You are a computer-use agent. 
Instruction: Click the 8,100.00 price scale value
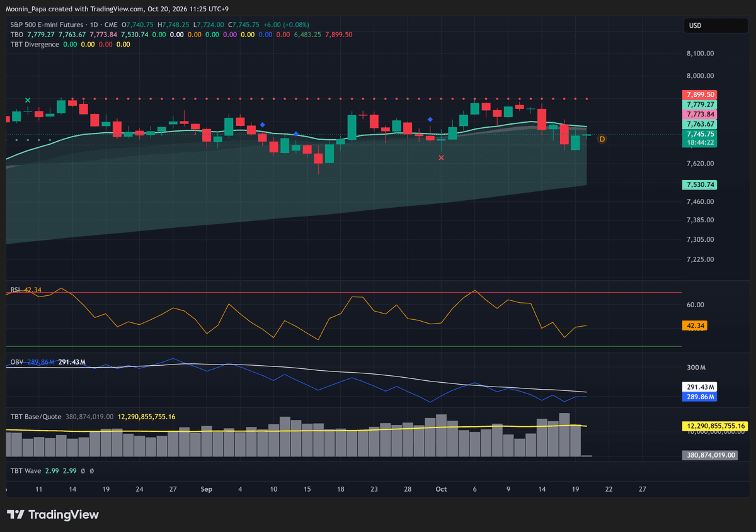point(700,54)
